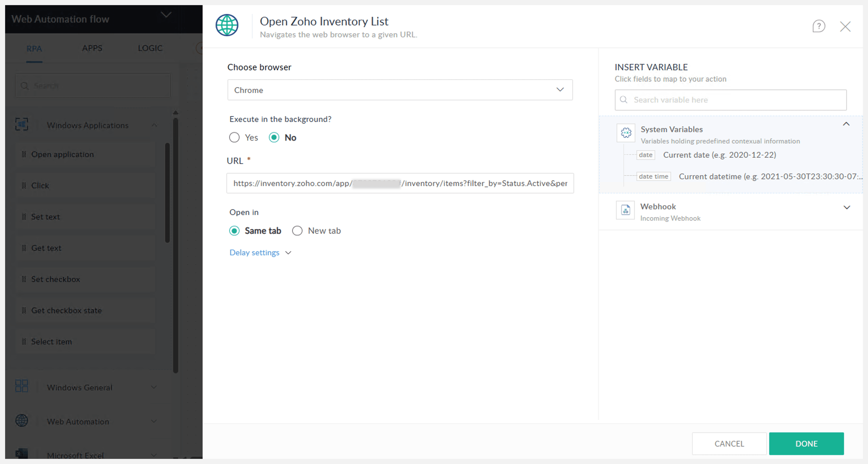Expand the Webhook section

pyautogui.click(x=846, y=207)
